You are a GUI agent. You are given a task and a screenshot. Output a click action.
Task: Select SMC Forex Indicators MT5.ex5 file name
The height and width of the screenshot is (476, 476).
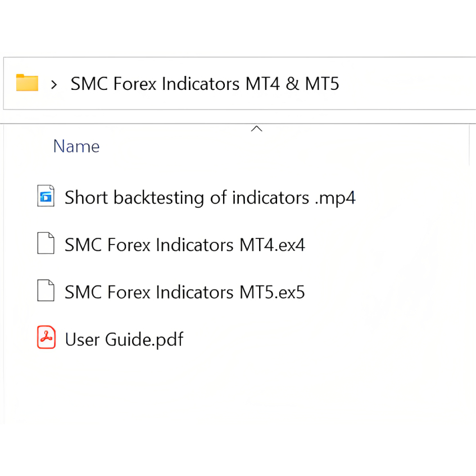coord(184,292)
